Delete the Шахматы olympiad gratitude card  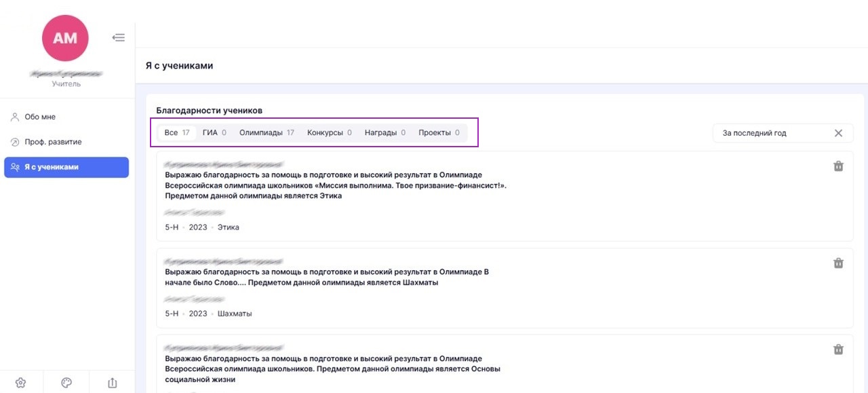tap(838, 263)
